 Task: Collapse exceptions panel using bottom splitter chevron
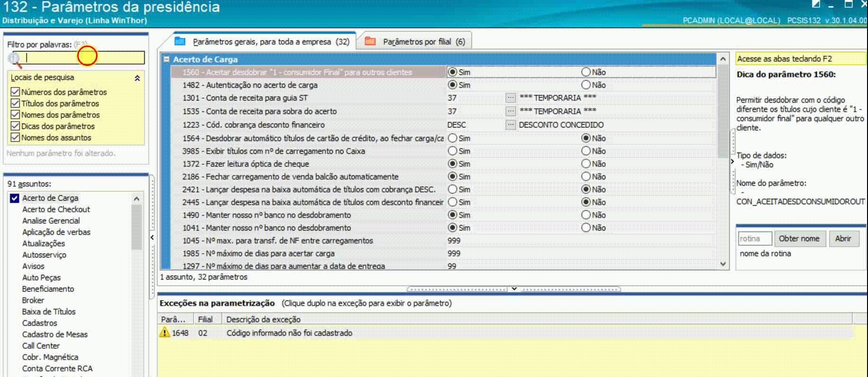tap(514, 288)
